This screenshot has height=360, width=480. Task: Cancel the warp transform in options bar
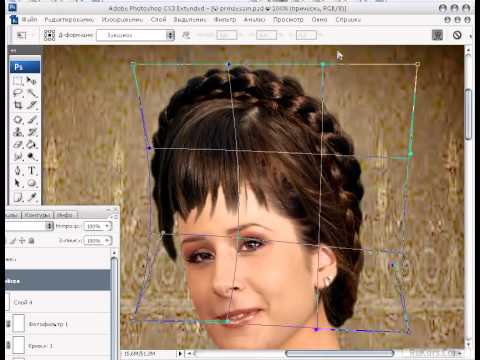point(457,35)
